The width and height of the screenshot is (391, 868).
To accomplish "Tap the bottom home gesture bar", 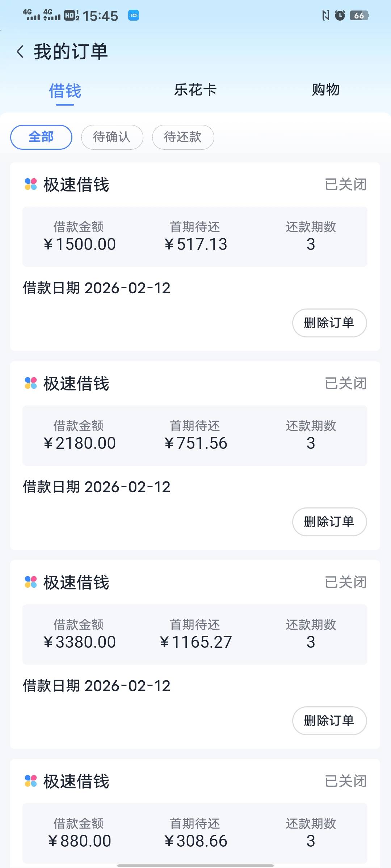I will coord(195,865).
